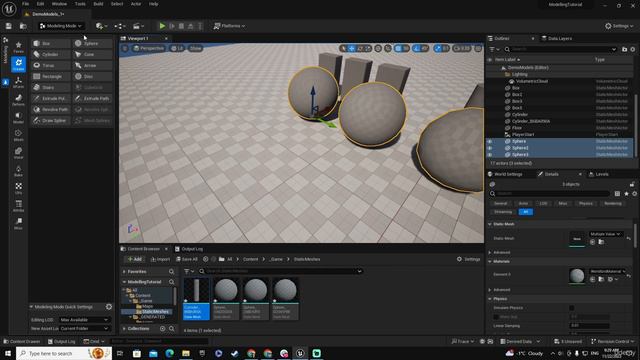Switch to the Output Log tab
The width and height of the screenshot is (640, 360).
click(189, 249)
